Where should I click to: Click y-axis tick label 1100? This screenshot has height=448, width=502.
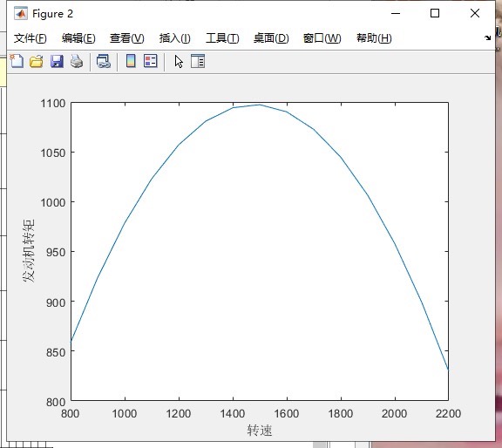coord(53,103)
